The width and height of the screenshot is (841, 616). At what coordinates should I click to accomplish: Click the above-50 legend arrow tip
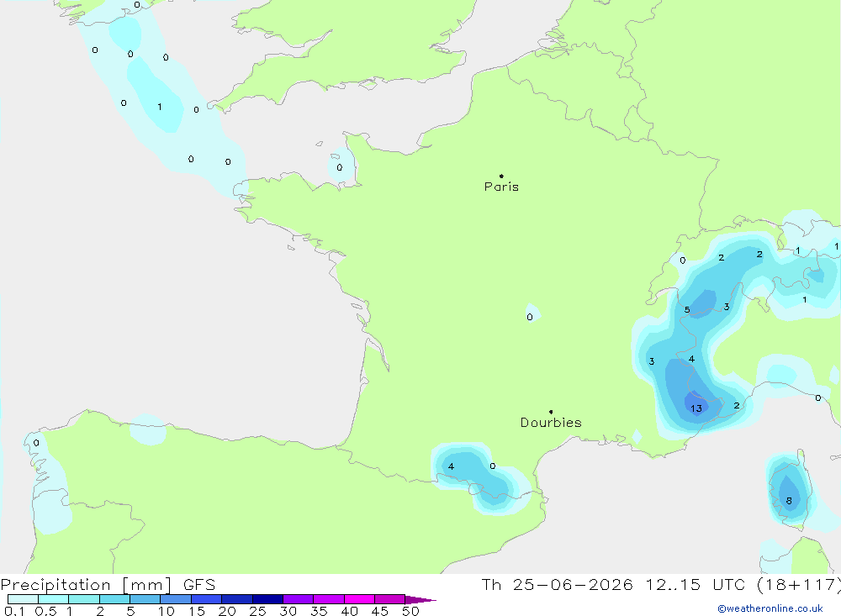point(421,600)
